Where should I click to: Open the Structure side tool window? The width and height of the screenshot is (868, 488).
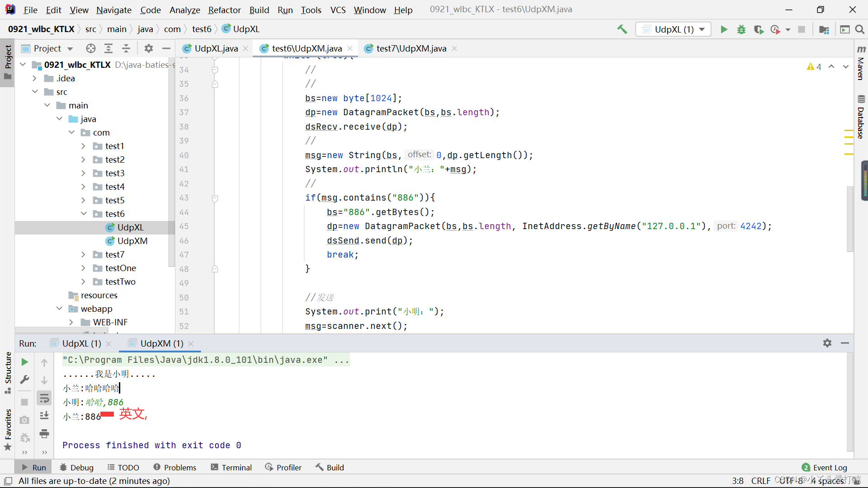pyautogui.click(x=8, y=372)
